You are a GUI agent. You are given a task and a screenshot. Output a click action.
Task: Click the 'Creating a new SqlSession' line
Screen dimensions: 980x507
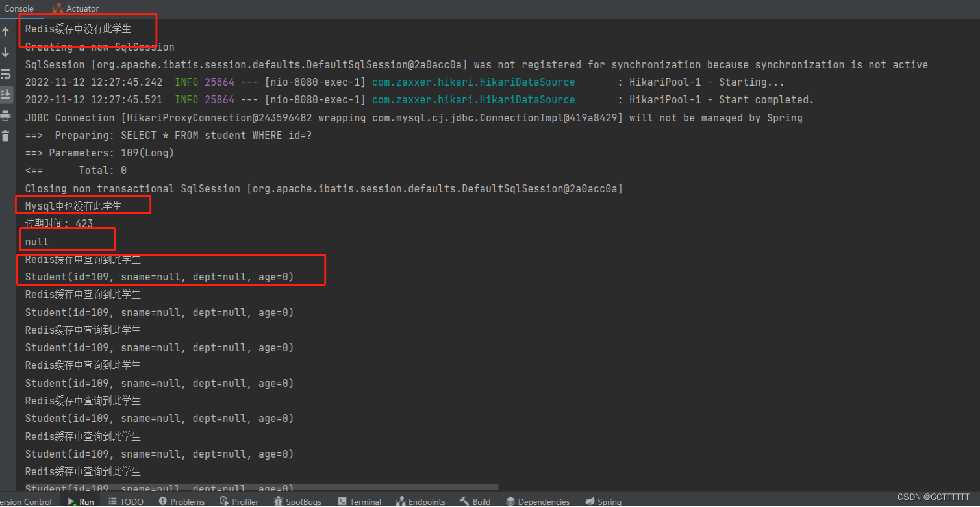click(x=99, y=47)
